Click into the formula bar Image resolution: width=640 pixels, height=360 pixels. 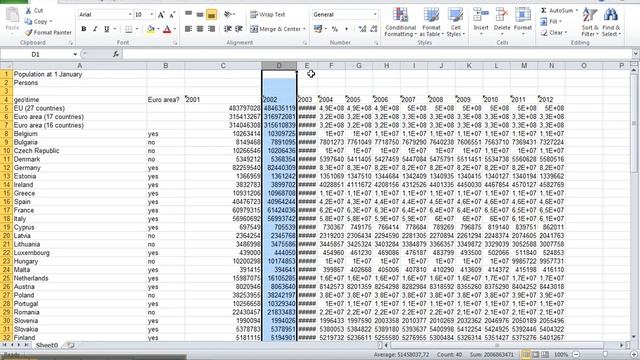pyautogui.click(x=376, y=54)
